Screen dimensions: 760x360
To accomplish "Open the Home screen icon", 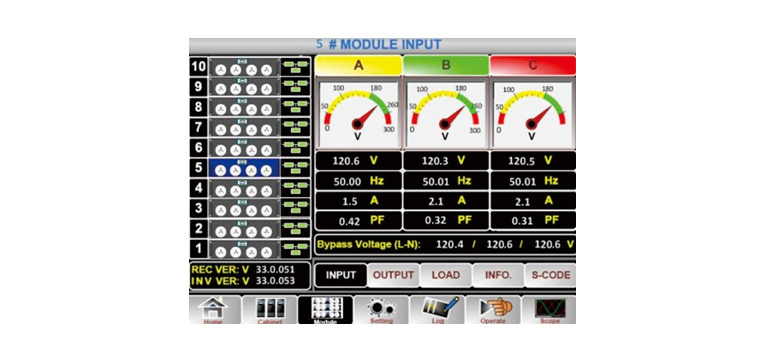I will 214,310.
